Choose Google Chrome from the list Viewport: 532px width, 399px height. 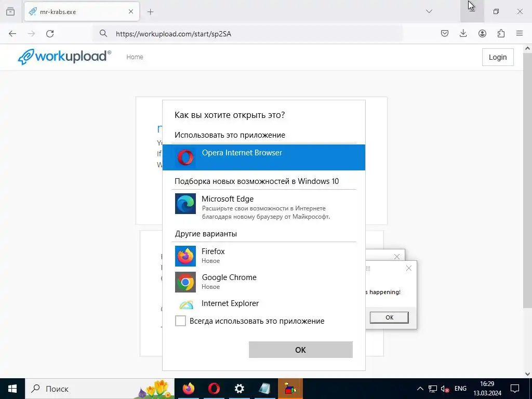[264, 282]
